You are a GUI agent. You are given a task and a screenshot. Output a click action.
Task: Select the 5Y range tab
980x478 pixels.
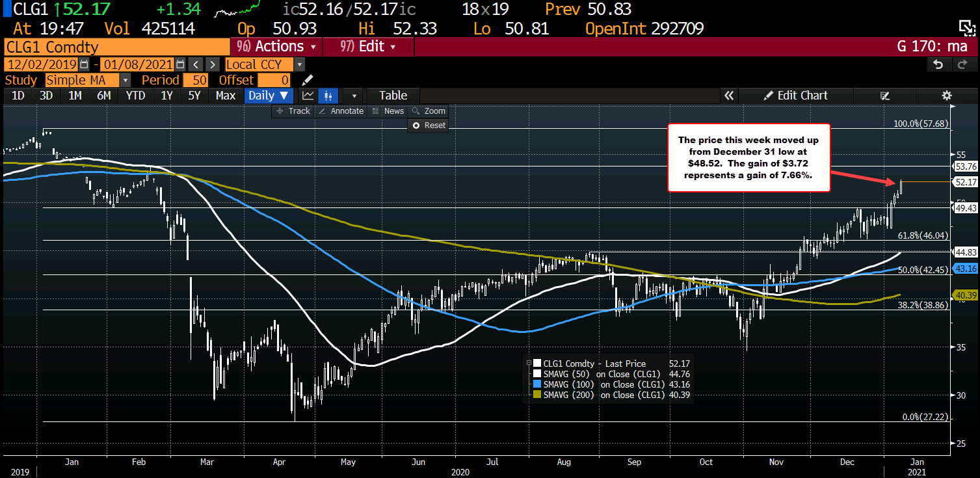pos(194,96)
